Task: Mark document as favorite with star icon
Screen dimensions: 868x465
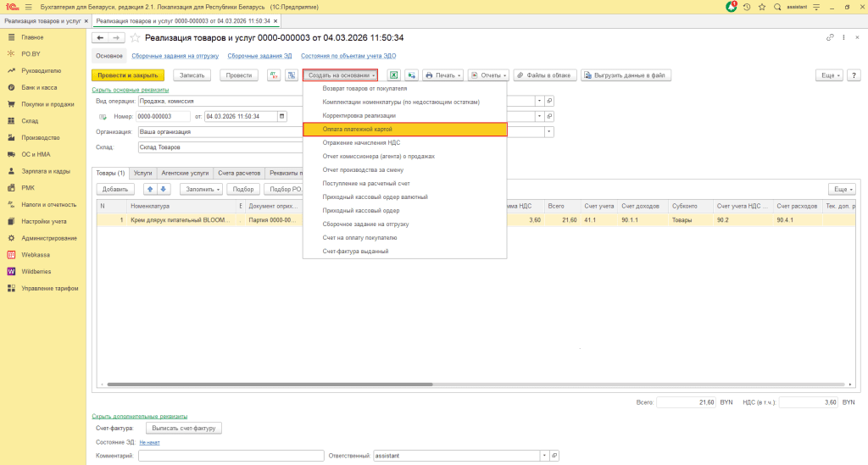Action: 134,38
